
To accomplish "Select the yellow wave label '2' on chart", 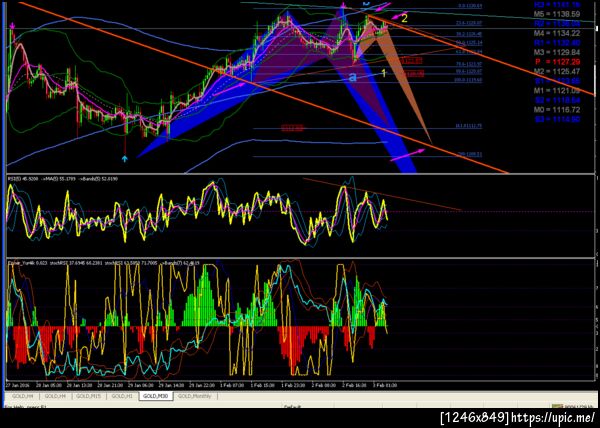I will coord(405,18).
